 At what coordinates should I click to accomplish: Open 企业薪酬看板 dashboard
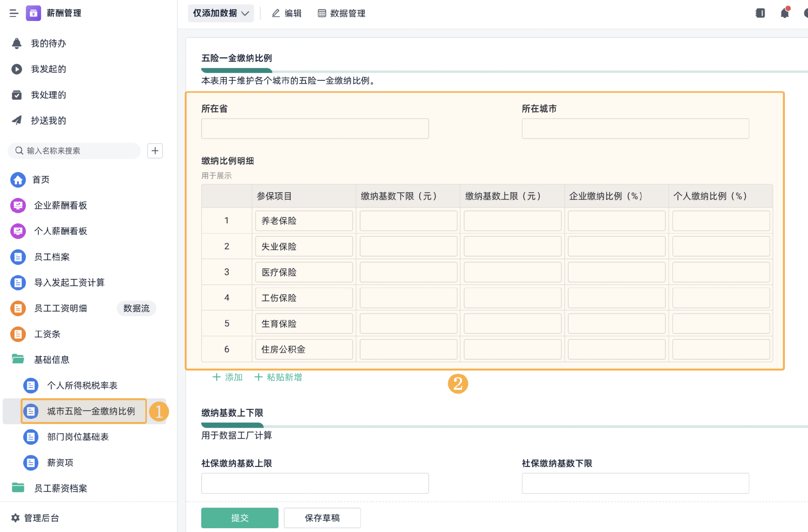tap(60, 205)
